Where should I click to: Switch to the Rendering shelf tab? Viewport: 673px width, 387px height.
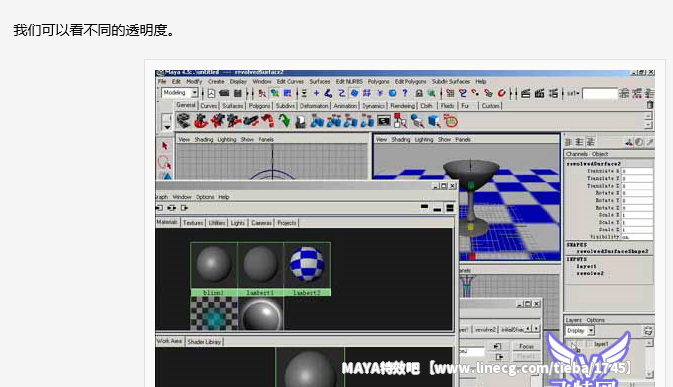click(x=402, y=106)
